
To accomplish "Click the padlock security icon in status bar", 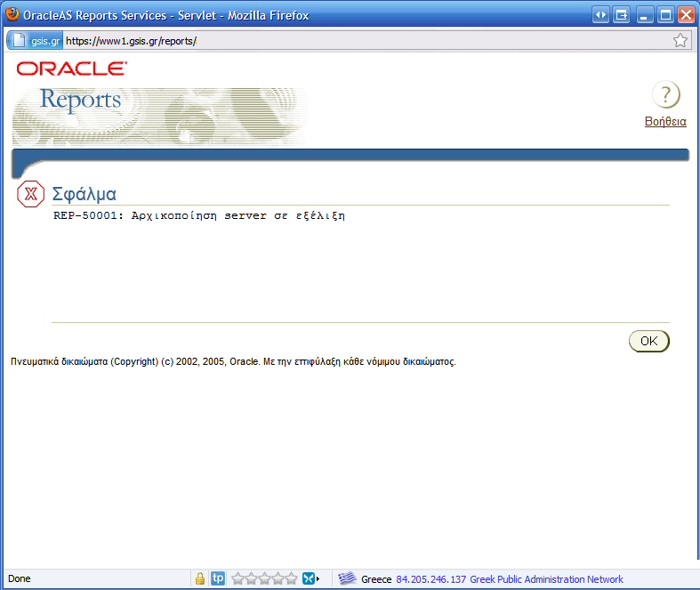I will pos(200,578).
